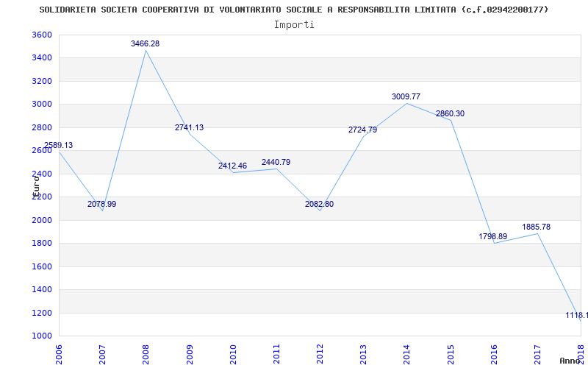588x368 pixels.
Task: Select the 2440.79 data label
Action: click(x=276, y=162)
